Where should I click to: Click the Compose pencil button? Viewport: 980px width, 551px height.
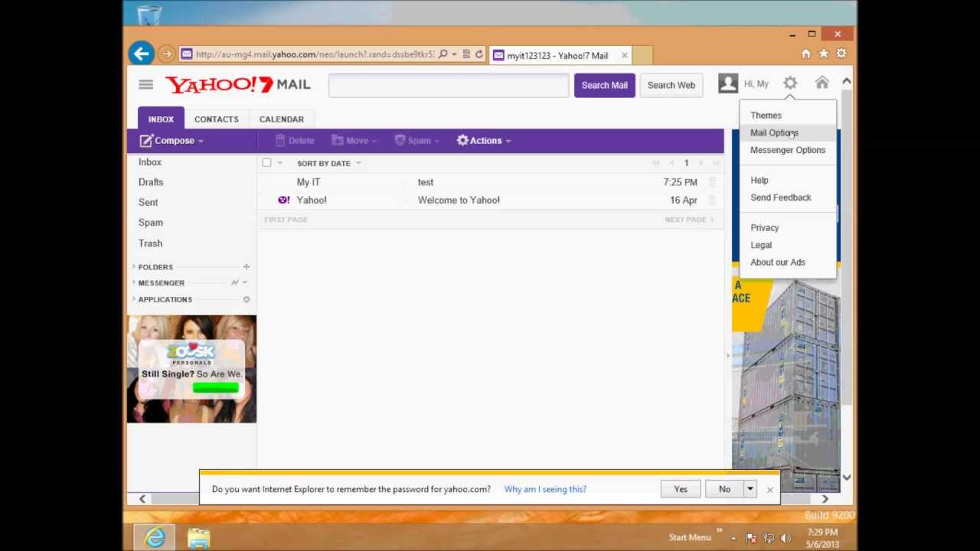coord(167,141)
